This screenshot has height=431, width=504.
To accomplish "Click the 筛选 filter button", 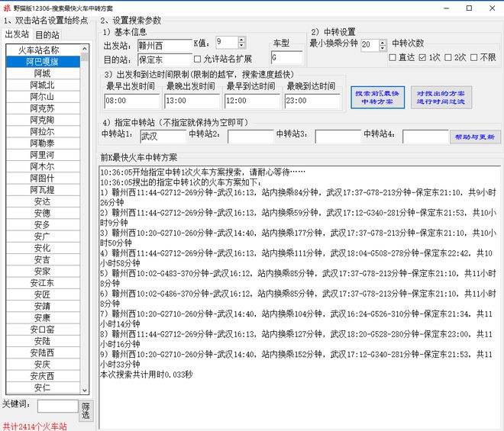I will (86, 410).
